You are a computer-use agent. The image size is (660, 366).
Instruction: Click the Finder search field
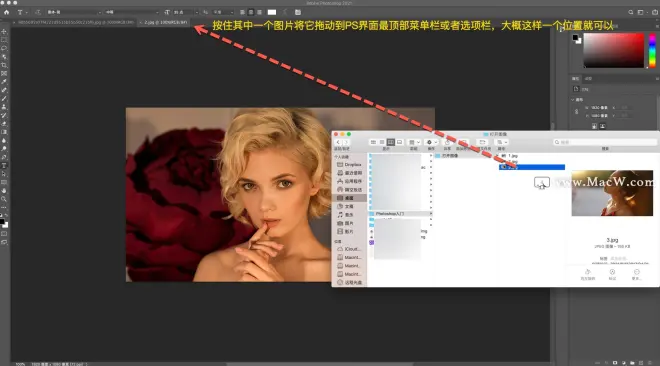pyautogui.click(x=605, y=142)
